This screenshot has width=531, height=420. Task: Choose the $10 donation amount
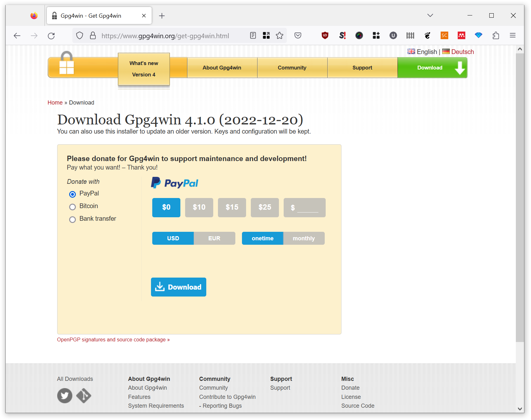click(199, 207)
